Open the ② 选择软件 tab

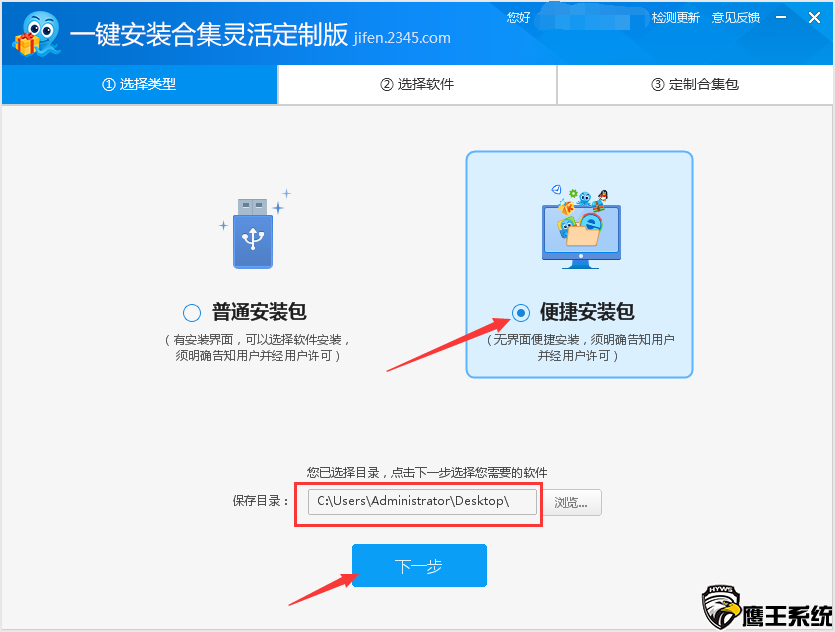[x=417, y=84]
